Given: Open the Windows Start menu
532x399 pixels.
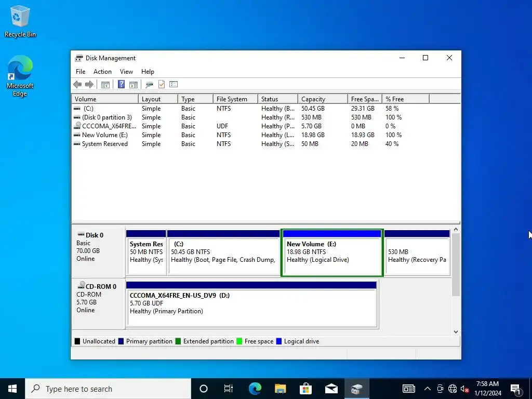Looking at the screenshot, I should pos(12,389).
